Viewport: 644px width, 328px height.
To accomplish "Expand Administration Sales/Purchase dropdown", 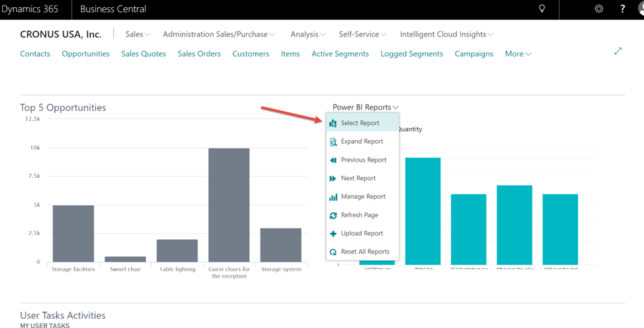I will coord(219,34).
